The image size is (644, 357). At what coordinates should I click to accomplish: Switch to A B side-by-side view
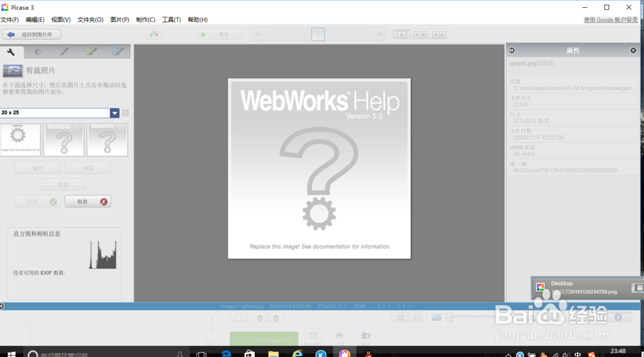420,35
